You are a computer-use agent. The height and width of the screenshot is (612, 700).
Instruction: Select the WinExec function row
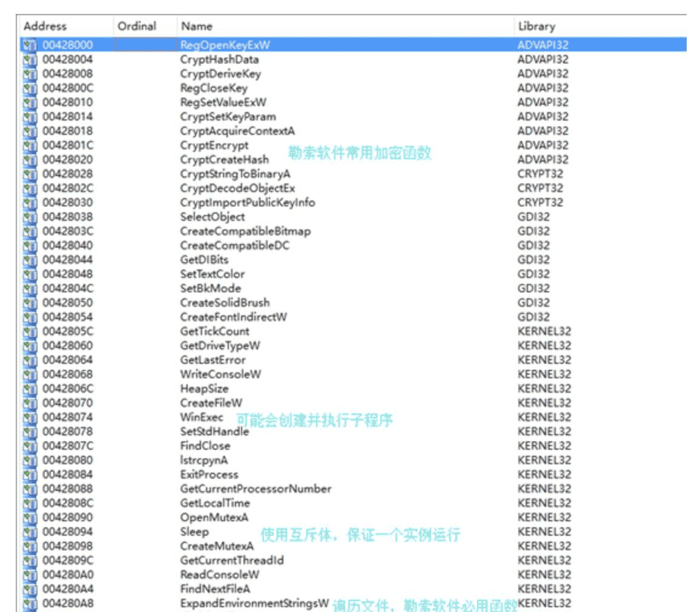[x=202, y=418]
